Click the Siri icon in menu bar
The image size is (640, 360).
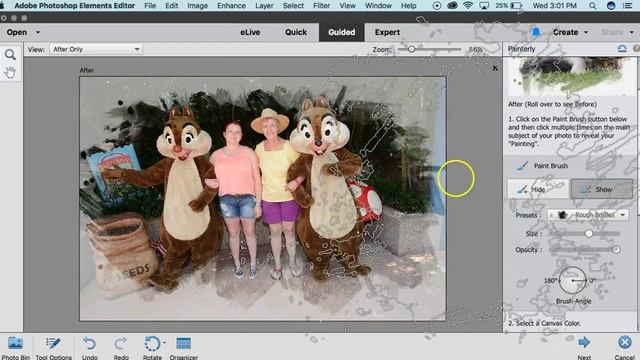pyautogui.click(x=611, y=6)
